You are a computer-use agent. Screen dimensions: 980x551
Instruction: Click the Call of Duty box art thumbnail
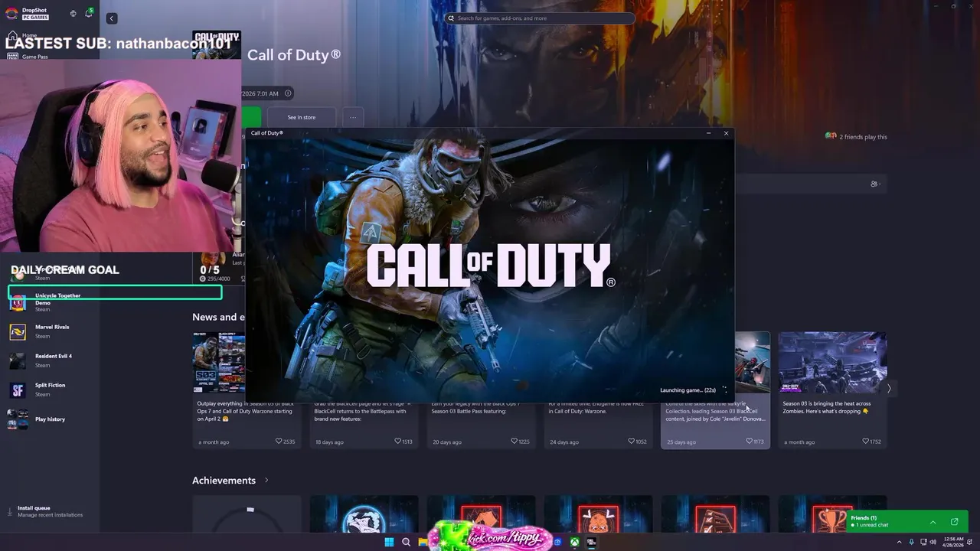click(217, 45)
